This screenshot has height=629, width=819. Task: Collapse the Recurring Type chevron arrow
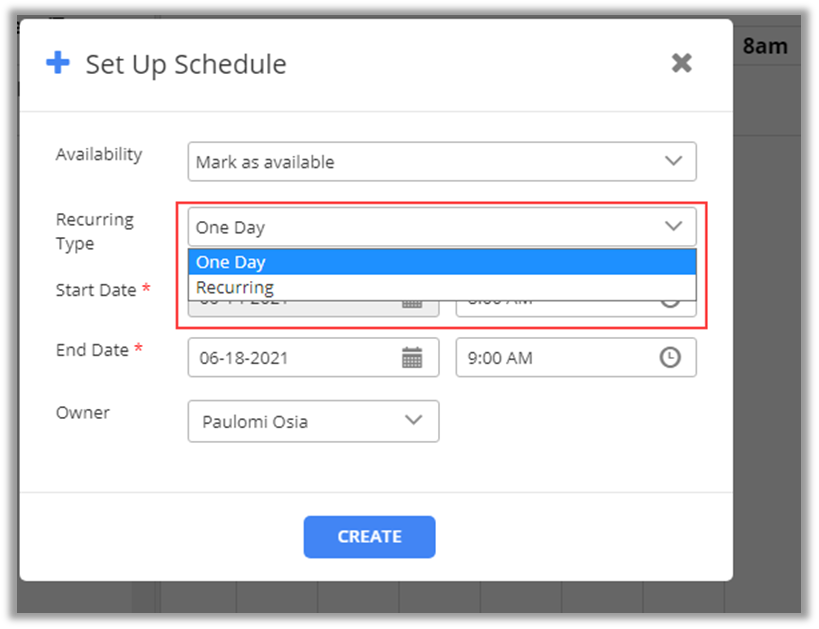click(673, 227)
